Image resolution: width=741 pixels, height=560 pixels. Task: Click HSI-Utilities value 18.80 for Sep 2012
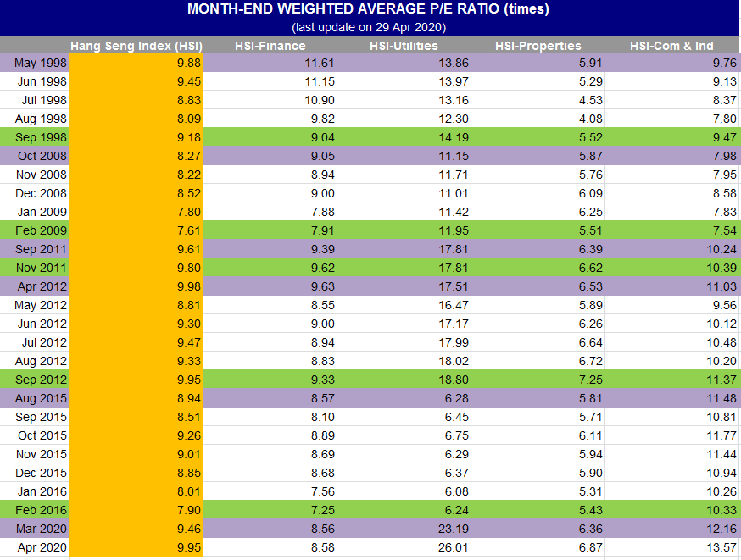point(454,380)
